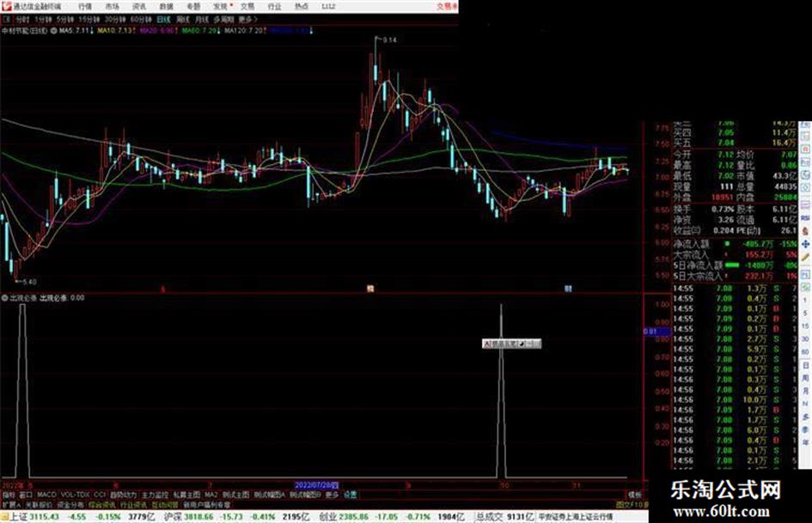Open the 市场 menu
The width and height of the screenshot is (812, 523).
[113, 7]
